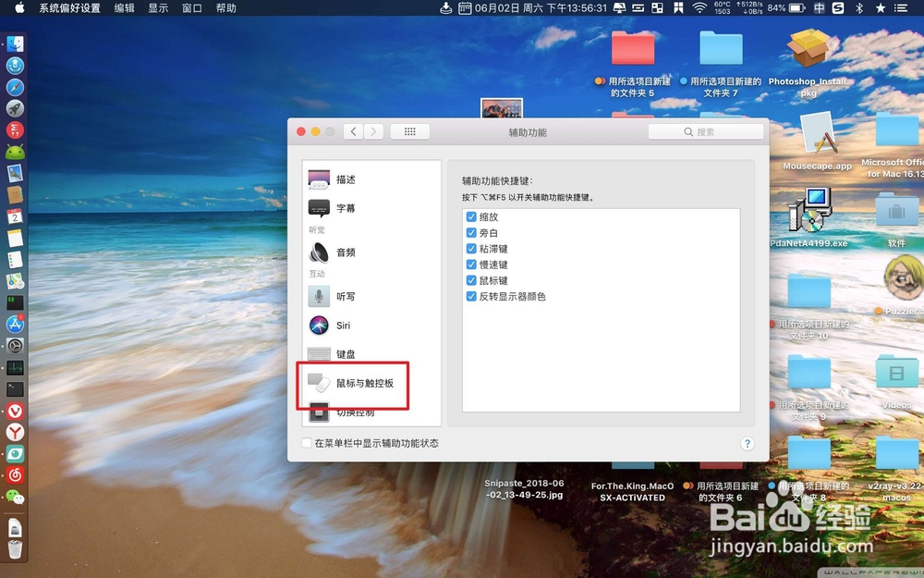Open 描述 settings in Accessibility sidebar
This screenshot has width=924, height=578.
(346, 178)
